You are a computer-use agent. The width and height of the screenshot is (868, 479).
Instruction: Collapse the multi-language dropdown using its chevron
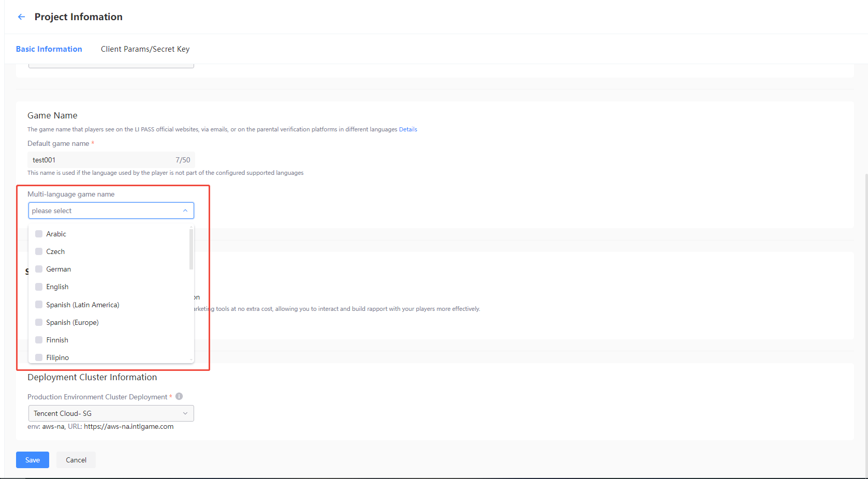coord(185,211)
